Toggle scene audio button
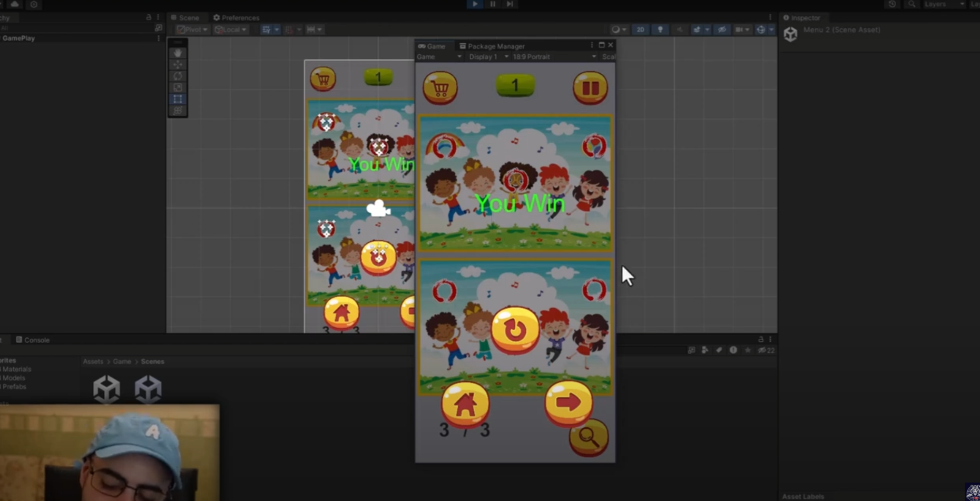Viewport: 980px width, 501px height. pyautogui.click(x=680, y=30)
